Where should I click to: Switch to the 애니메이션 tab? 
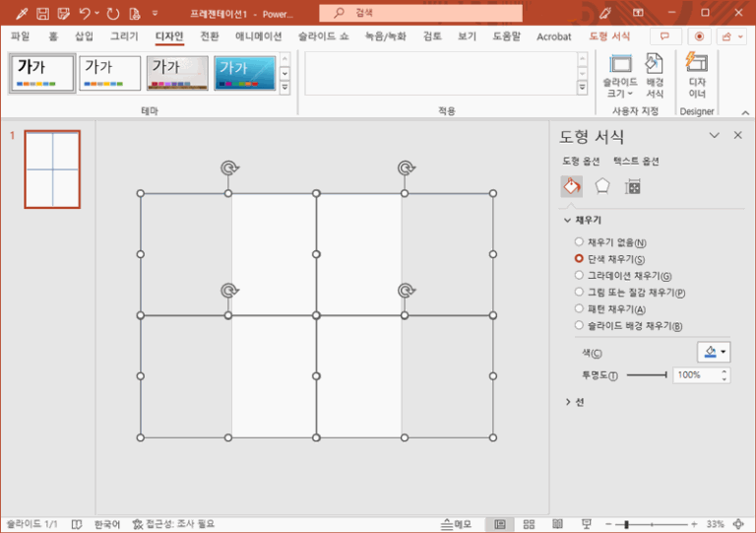pyautogui.click(x=259, y=36)
